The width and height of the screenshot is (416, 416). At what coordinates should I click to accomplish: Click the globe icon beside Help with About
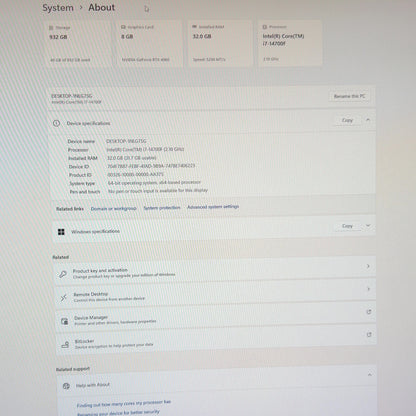point(66,386)
